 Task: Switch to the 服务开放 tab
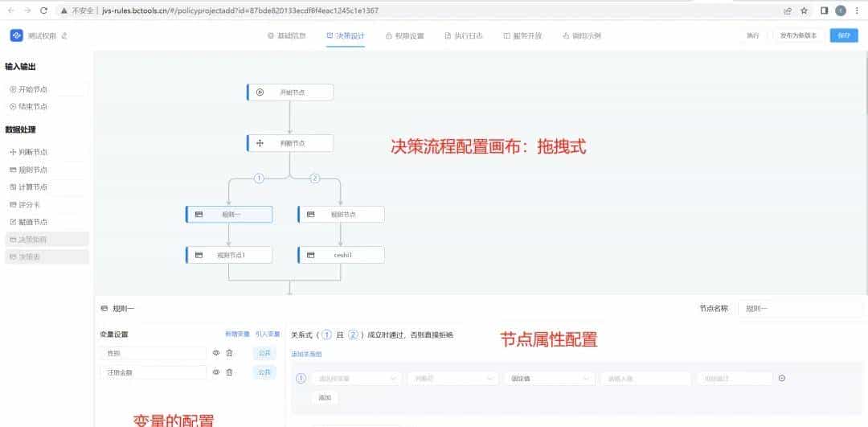click(x=522, y=35)
